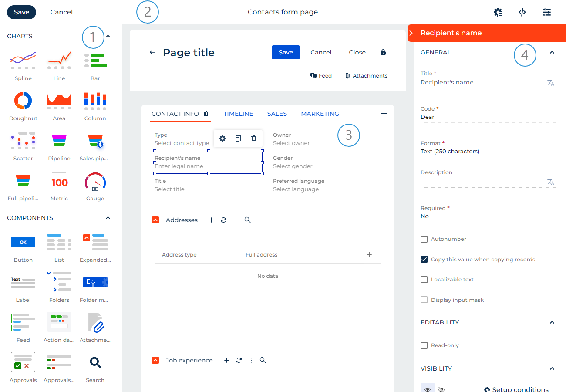Switch to the TIMELINE tab

[x=238, y=114]
